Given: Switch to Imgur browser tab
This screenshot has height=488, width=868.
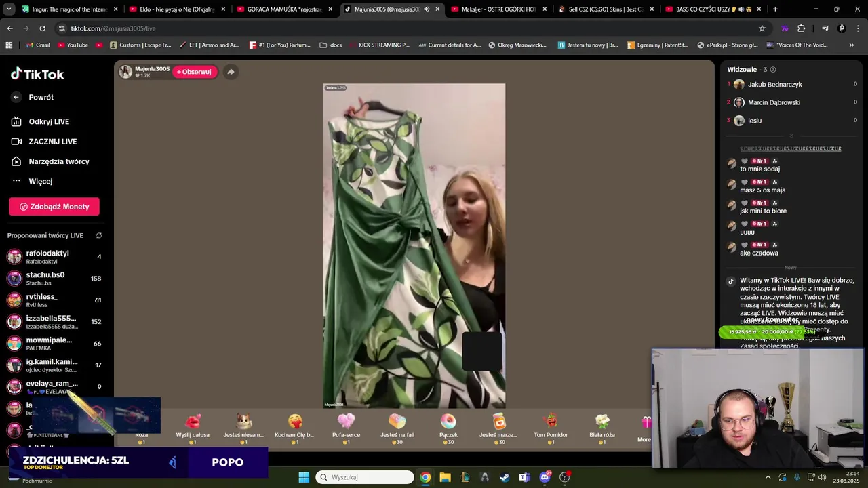Looking at the screenshot, I should pos(70,9).
